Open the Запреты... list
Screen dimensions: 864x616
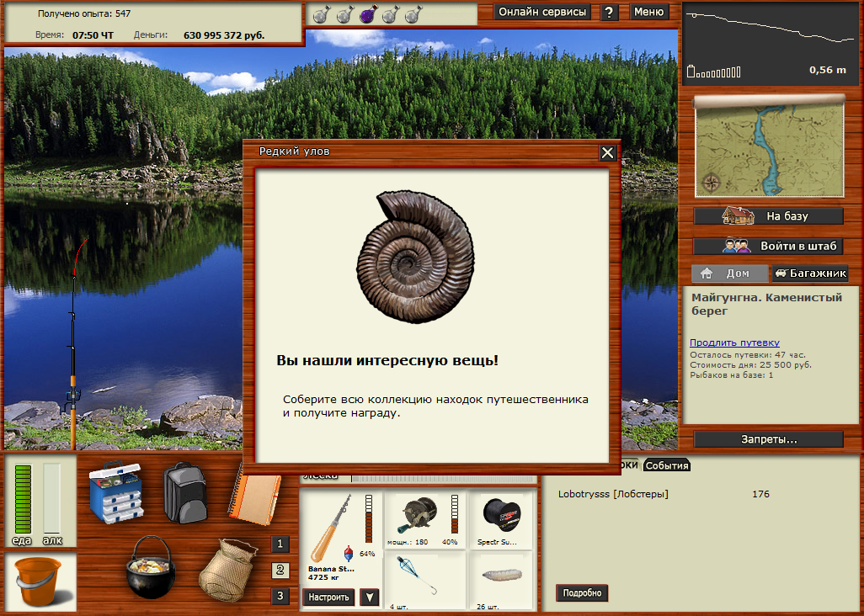[x=769, y=439]
